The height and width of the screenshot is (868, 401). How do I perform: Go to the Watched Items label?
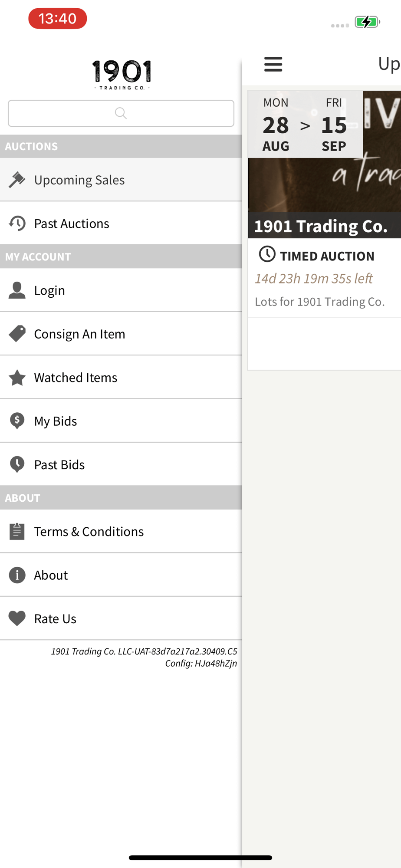(76, 378)
